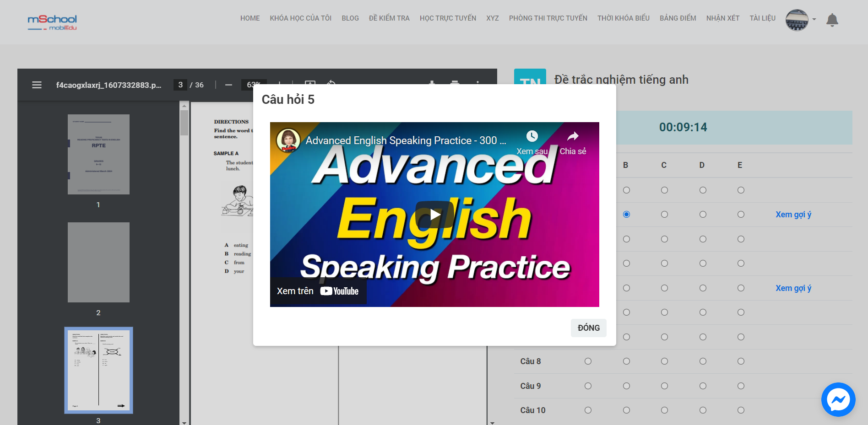Viewport: 868px width, 425px height.
Task: Select answer C for Câu 9
Action: (x=664, y=386)
